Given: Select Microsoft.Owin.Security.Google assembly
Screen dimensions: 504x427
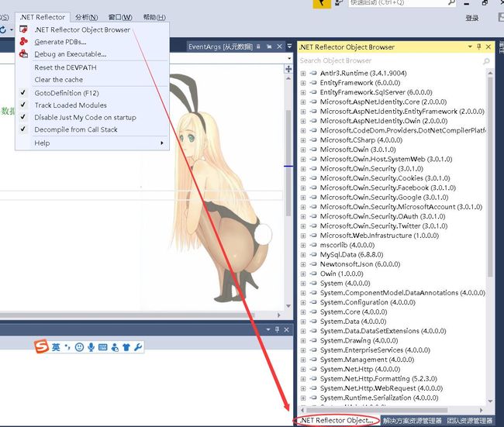Looking at the screenshot, I should click(x=384, y=198).
